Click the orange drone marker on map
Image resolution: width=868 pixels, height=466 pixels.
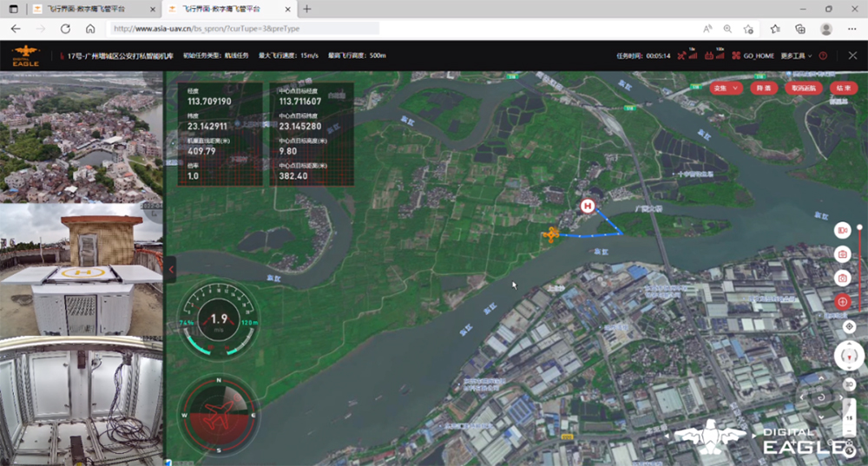click(x=550, y=233)
